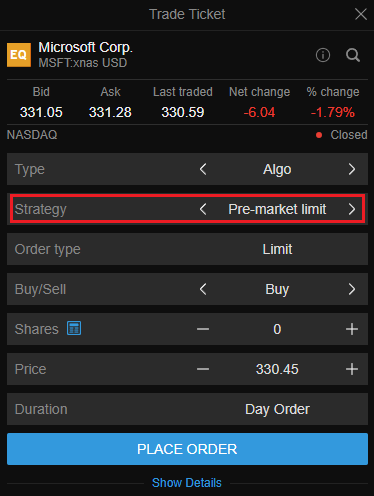Switch Type to previous option before Algo
The width and height of the screenshot is (374, 496).
pos(203,169)
